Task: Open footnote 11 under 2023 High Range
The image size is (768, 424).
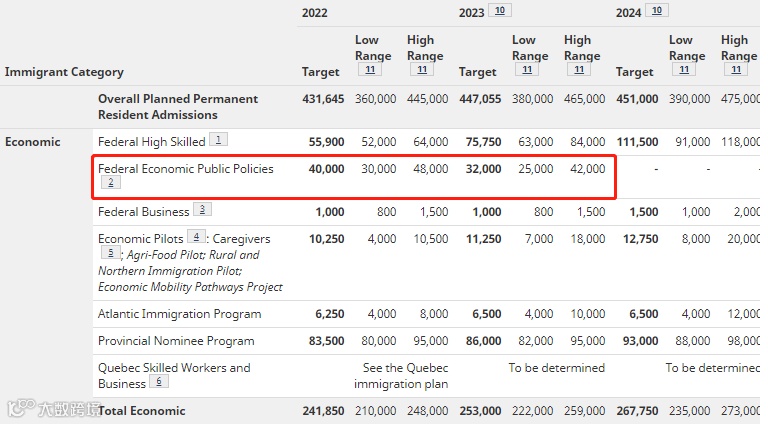Action: (x=580, y=70)
